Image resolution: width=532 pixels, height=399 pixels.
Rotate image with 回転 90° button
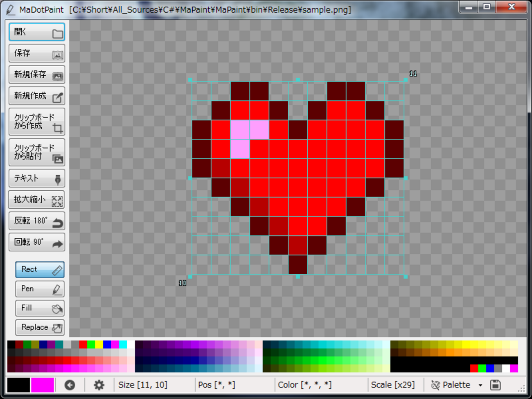click(37, 242)
